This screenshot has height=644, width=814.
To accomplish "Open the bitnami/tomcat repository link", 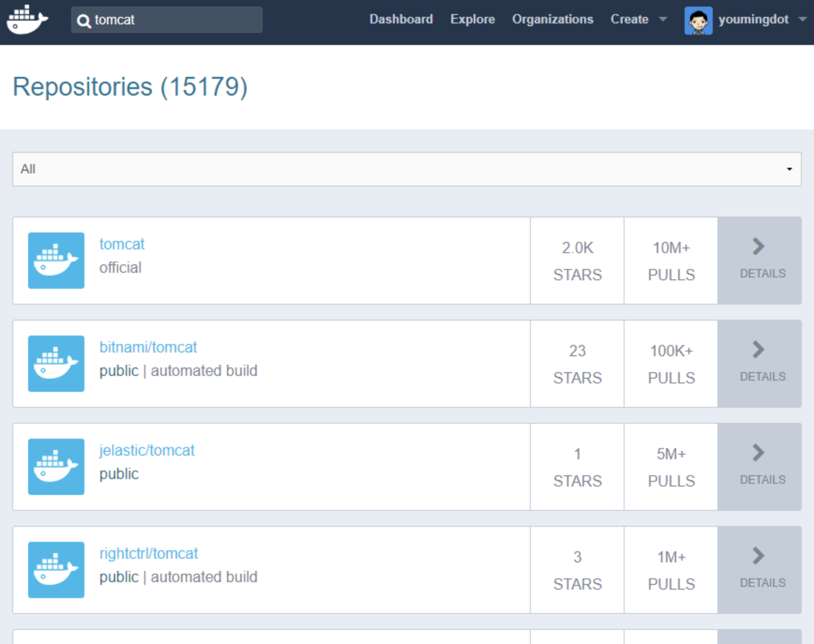I will point(148,347).
